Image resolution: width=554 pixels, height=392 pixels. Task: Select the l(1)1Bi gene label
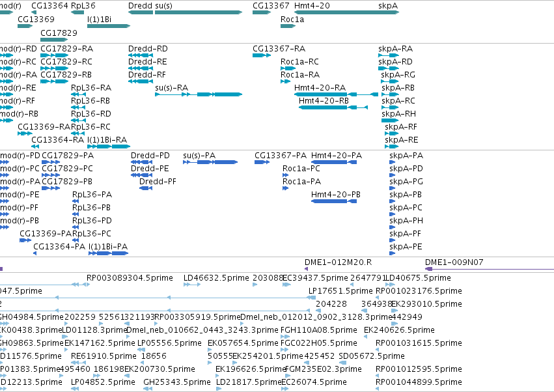(100, 20)
